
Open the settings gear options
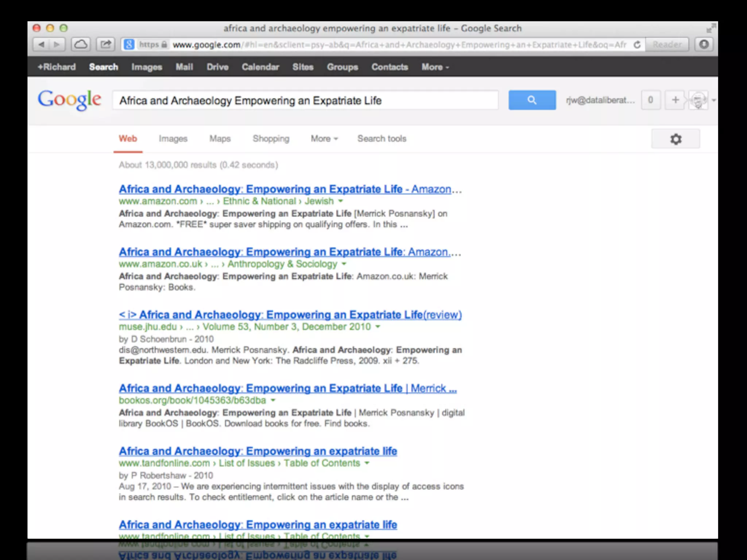[676, 139]
